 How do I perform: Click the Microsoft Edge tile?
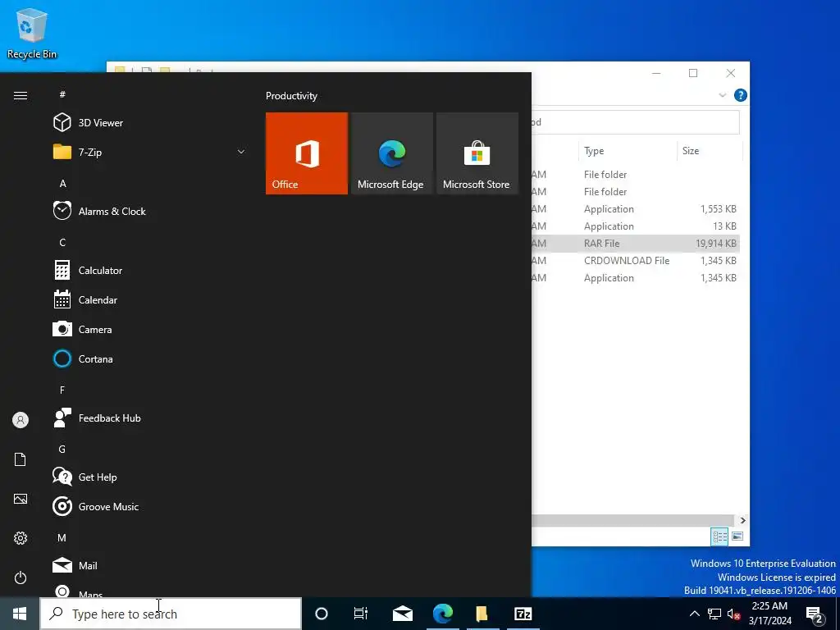tap(391, 153)
